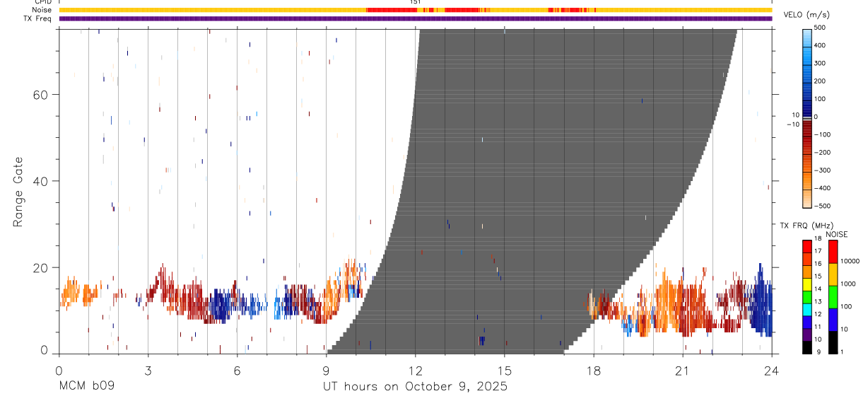Click the '12' UT hour tick
The height and width of the screenshot is (401, 868).
(x=416, y=371)
